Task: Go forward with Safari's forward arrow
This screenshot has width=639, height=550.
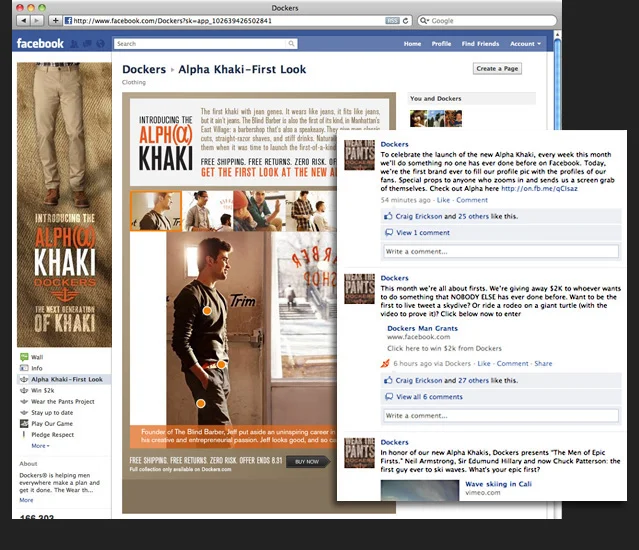Action: tap(37, 20)
